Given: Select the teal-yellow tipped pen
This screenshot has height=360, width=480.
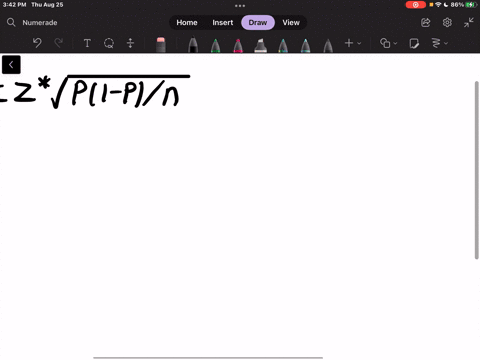Looking at the screenshot, I should (x=283, y=45).
